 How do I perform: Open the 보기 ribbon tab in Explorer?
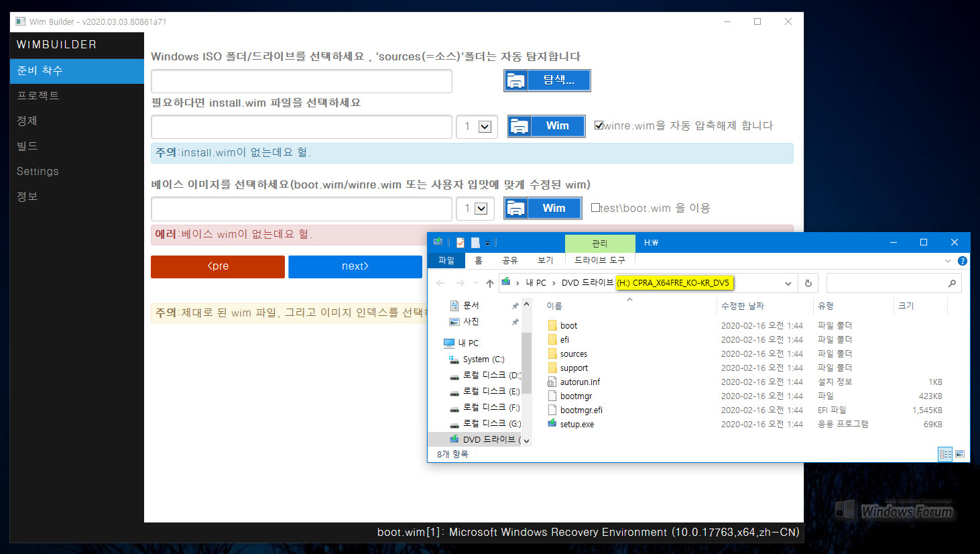[x=546, y=260]
